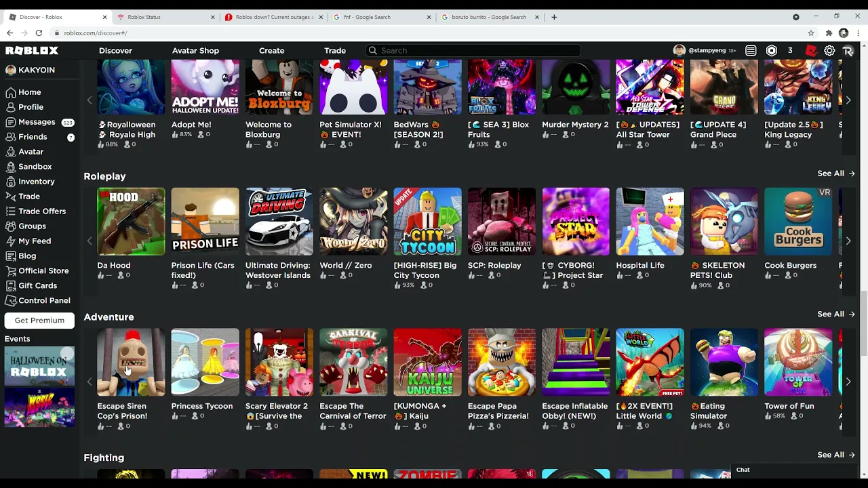Open the Eating Simulator game thumbnail
Image resolution: width=868 pixels, height=488 pixels.
pos(724,362)
